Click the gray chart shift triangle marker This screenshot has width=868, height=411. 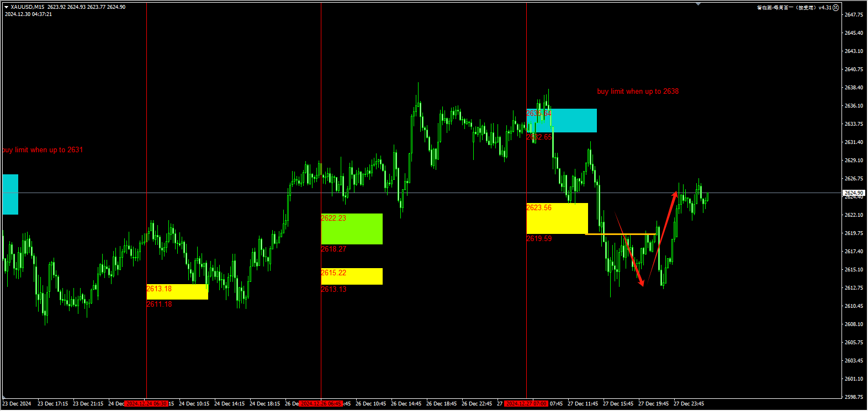pyautogui.click(x=698, y=4)
